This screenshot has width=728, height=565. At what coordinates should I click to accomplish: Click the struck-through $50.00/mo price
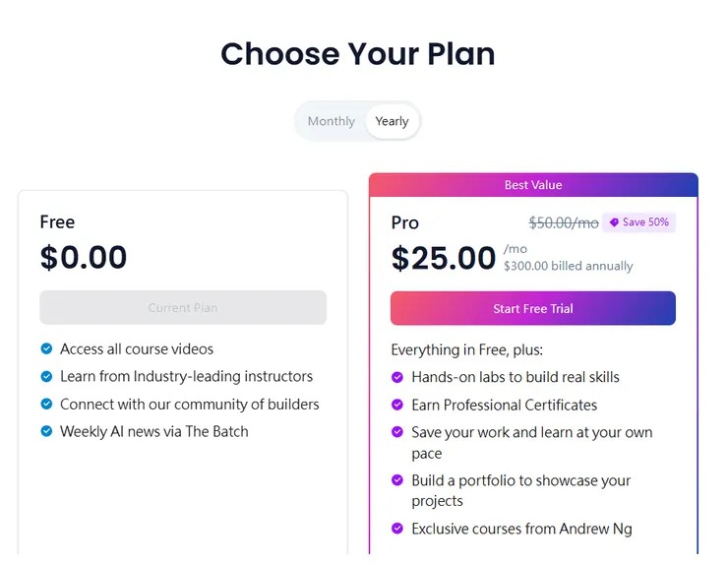click(563, 222)
